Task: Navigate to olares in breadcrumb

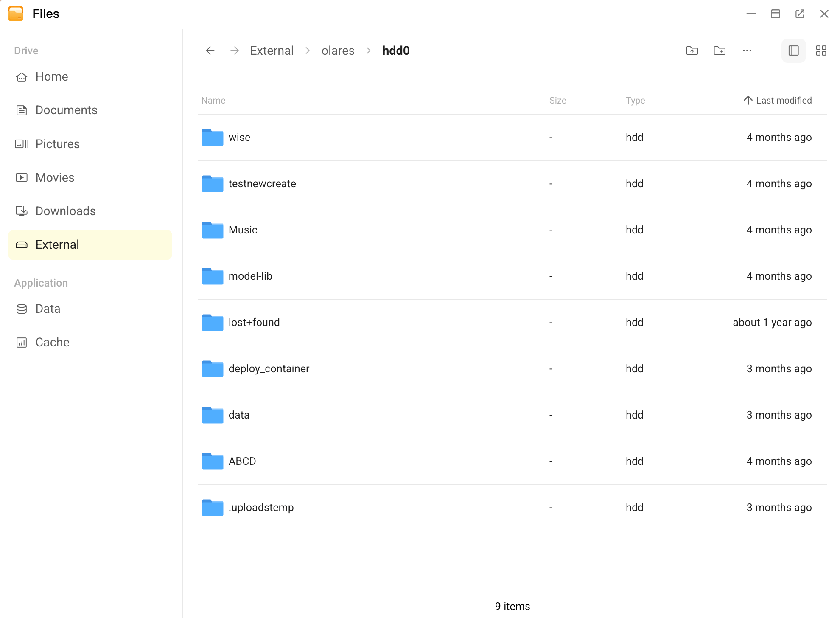Action: 337,51
